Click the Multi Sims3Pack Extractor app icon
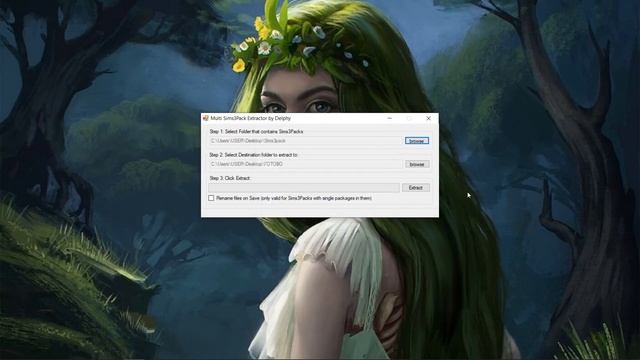 click(x=206, y=118)
